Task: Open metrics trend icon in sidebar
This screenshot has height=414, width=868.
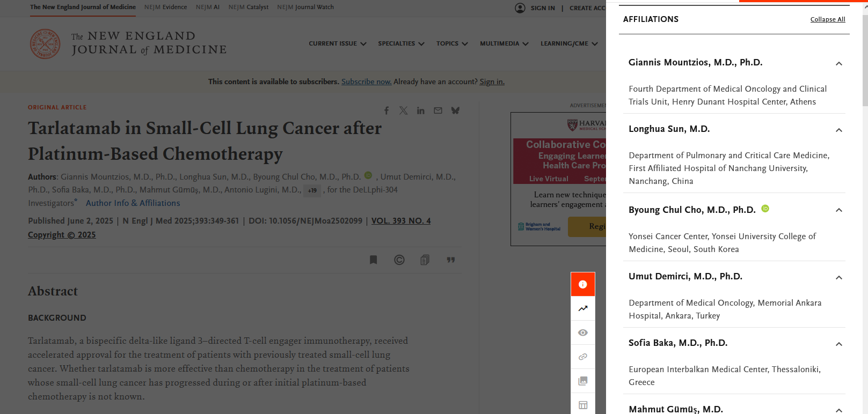Action: pos(582,308)
